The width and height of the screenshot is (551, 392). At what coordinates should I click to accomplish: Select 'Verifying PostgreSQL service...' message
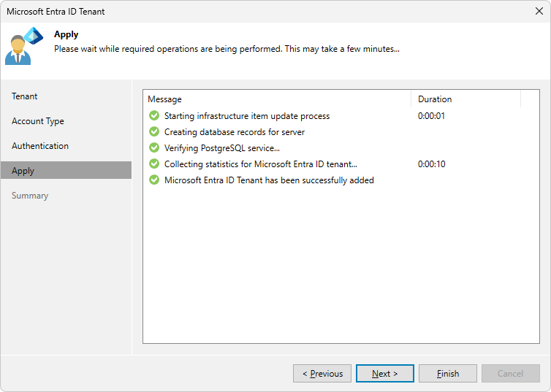222,148
